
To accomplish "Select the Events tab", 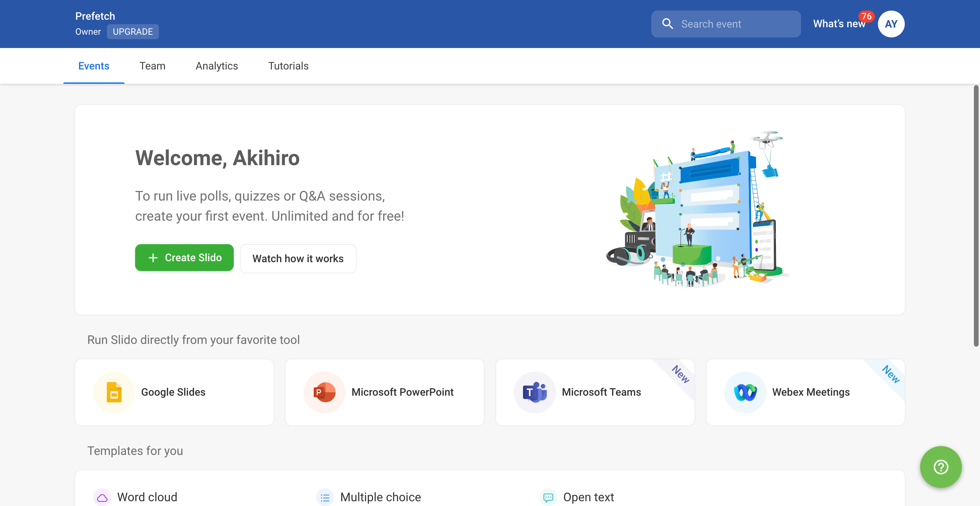I will [x=94, y=66].
